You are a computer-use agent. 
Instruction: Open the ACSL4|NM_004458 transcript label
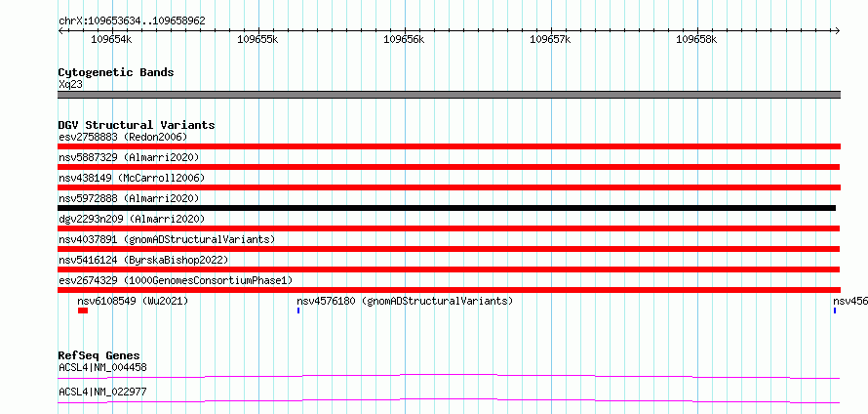(102, 367)
